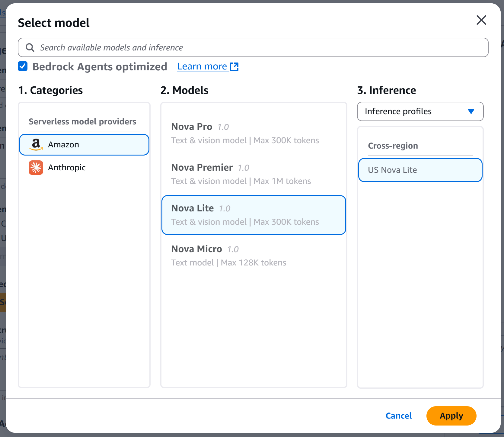The width and height of the screenshot is (504, 437).
Task: Click the blue dropdown triangle arrow
Action: pos(471,111)
